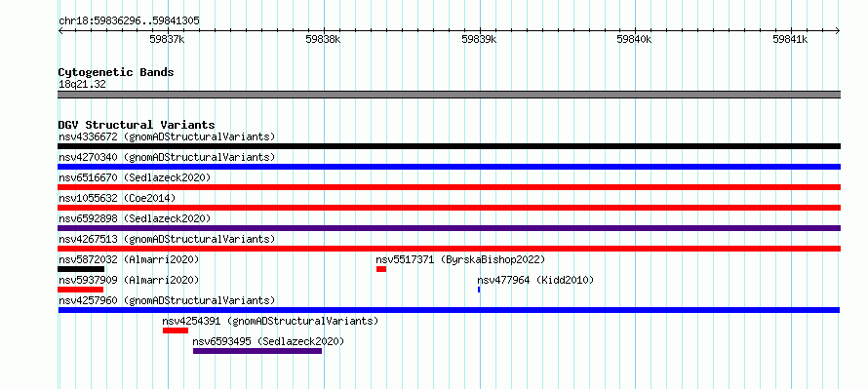Viewport: 868px width, 389px height.
Task: Click nsv6593495 (Sedlazeck2020) label
Action: point(268,341)
